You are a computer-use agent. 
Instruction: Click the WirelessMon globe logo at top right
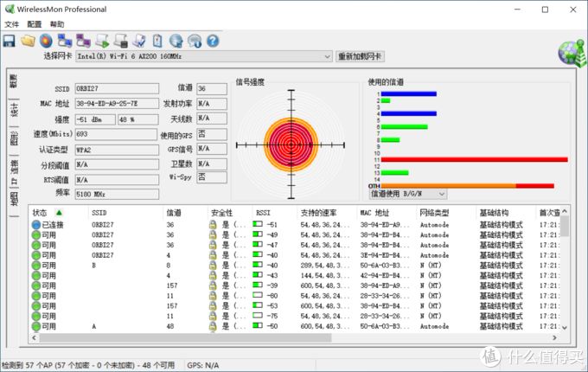tap(572, 53)
